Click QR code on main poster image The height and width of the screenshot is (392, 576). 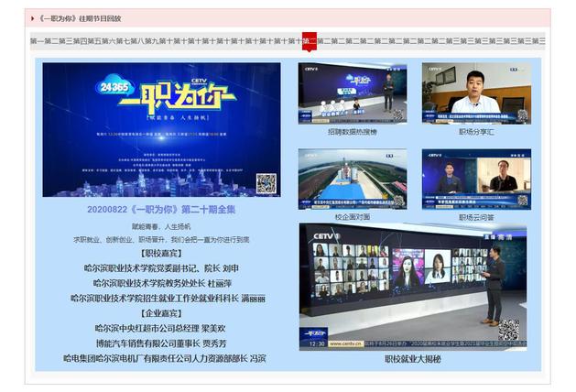click(266, 183)
